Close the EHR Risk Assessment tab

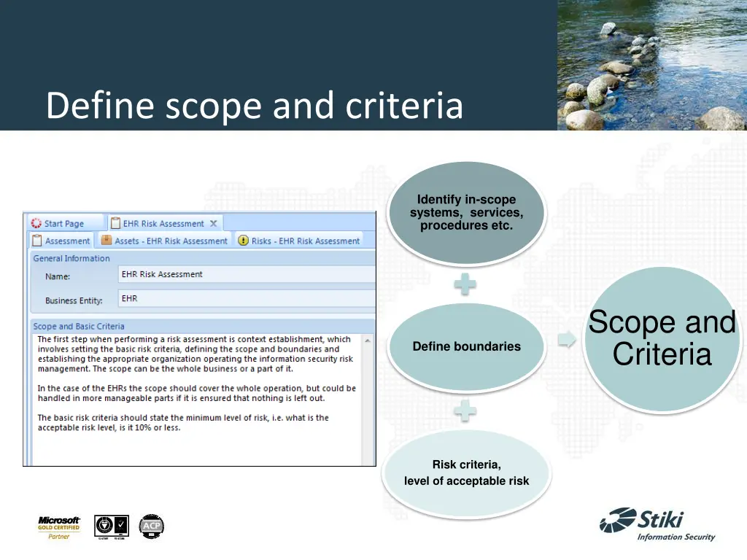[x=214, y=224]
